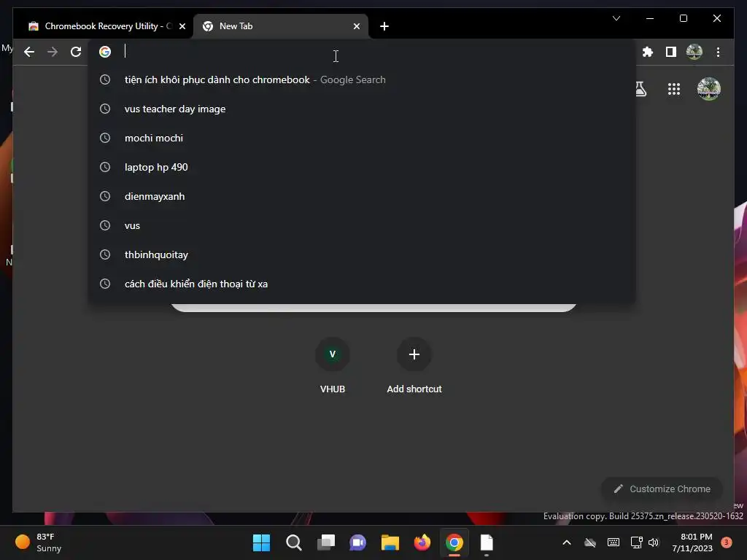The image size is (747, 560).
Task: Maximize the Chrome window
Action: pyautogui.click(x=683, y=18)
